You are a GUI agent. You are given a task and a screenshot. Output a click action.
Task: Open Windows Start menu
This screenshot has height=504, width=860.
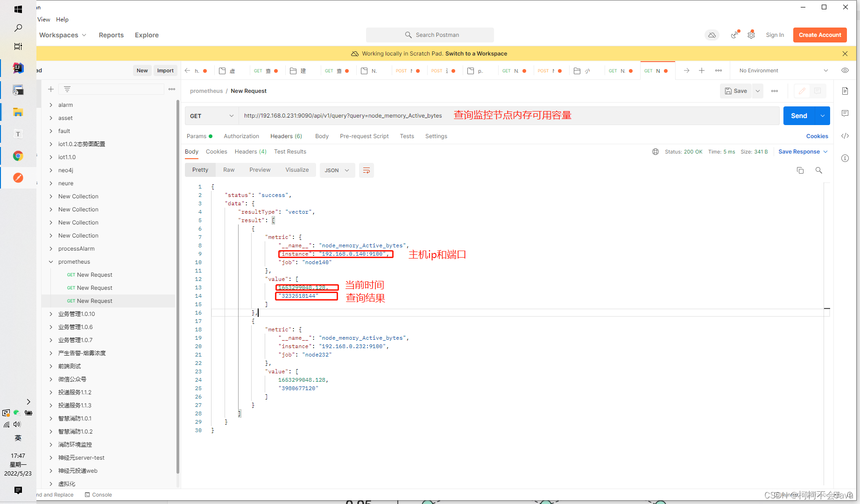[18, 9]
